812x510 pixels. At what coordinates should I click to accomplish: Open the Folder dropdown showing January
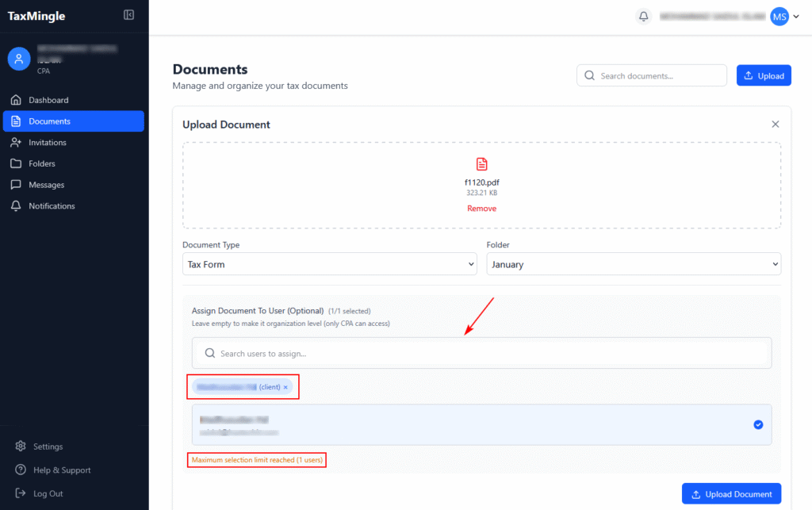point(633,264)
